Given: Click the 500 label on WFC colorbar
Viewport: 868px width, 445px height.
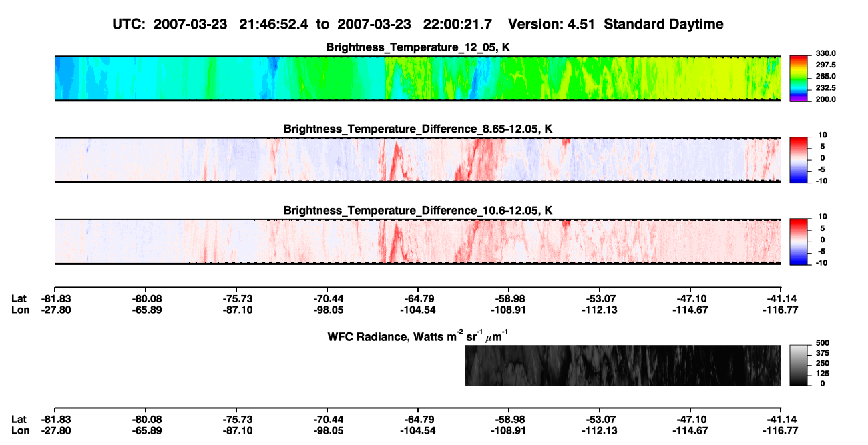Looking at the screenshot, I should coord(823,343).
